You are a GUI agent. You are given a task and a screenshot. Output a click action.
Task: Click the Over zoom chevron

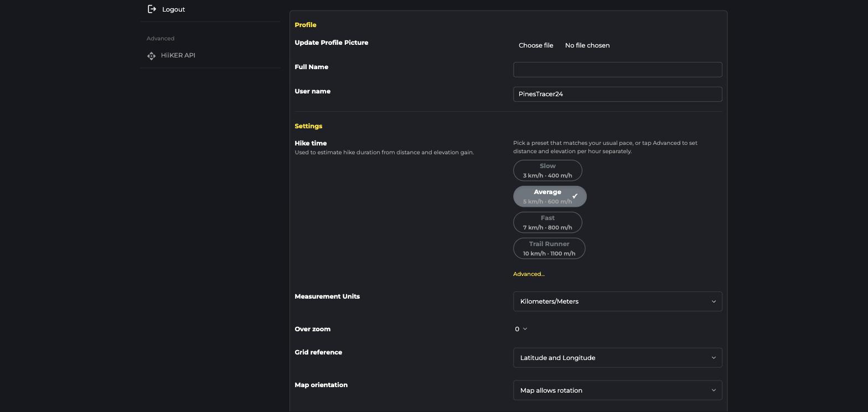coord(525,329)
